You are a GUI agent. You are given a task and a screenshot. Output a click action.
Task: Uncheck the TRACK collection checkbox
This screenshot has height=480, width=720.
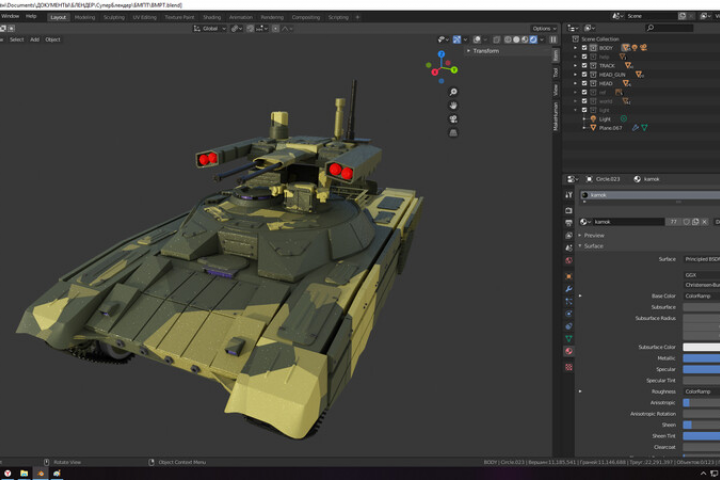(585, 65)
